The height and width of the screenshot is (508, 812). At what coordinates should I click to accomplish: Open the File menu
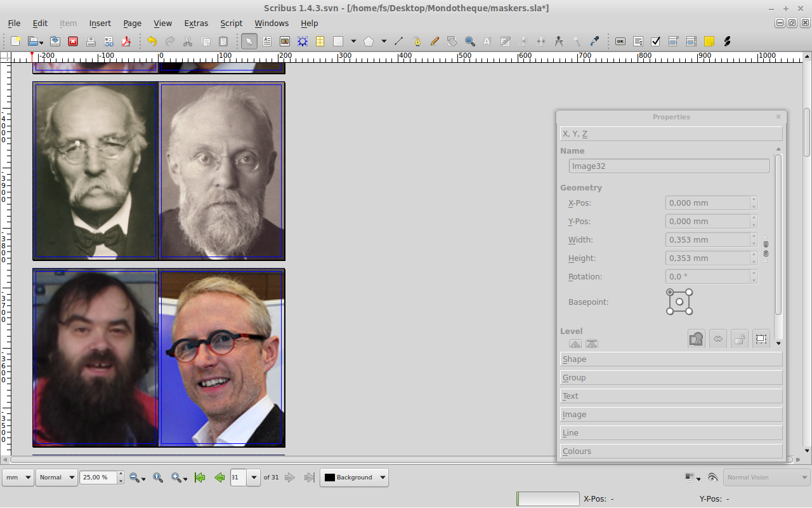(x=14, y=23)
